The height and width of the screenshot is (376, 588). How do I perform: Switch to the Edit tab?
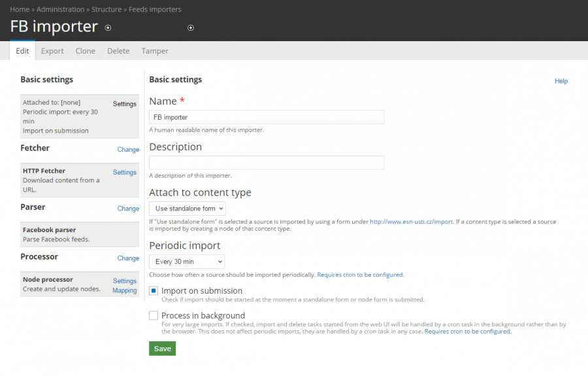pos(22,50)
